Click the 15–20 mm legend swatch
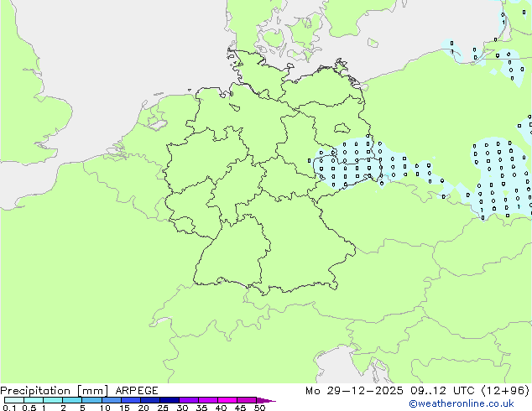This screenshot has width=532, height=411. [x=131, y=400]
